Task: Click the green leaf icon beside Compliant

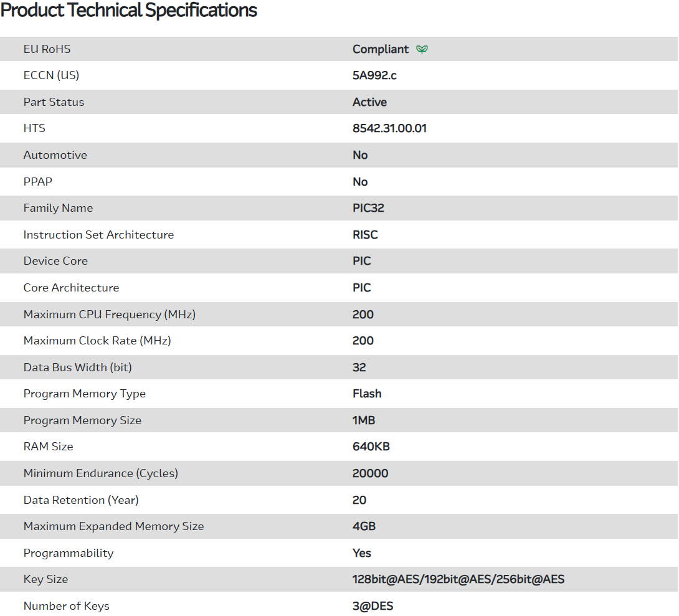Action: (x=422, y=49)
